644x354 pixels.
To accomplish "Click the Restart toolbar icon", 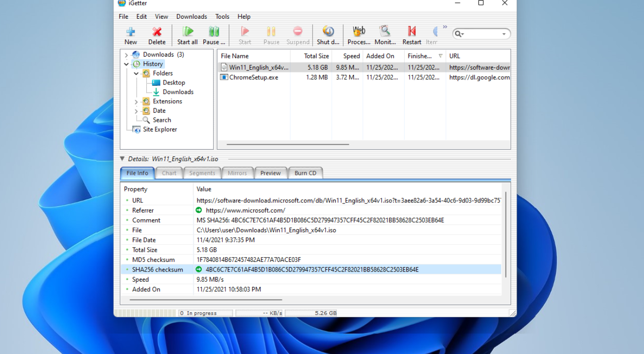I will [412, 32].
